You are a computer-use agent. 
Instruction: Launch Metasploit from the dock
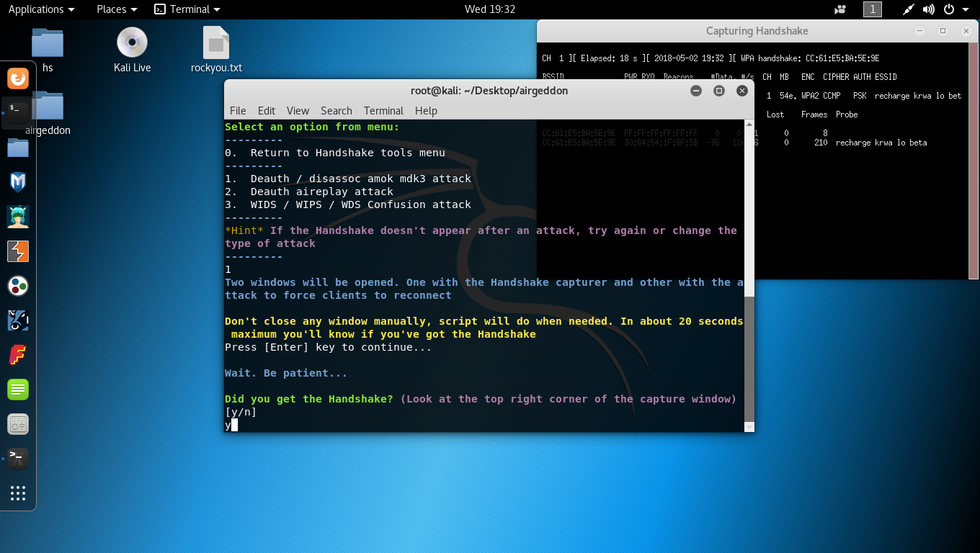tap(18, 182)
